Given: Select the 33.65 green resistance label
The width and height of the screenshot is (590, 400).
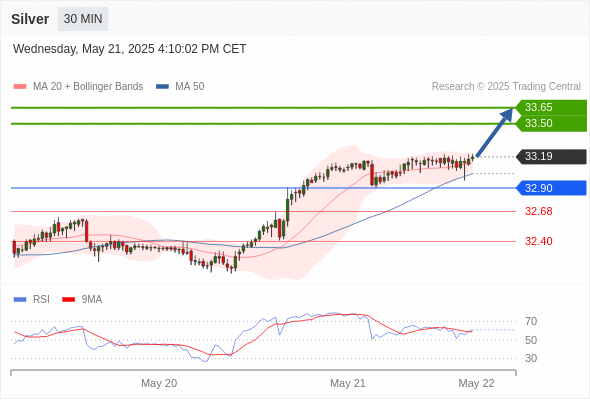Looking at the screenshot, I should coord(551,107).
